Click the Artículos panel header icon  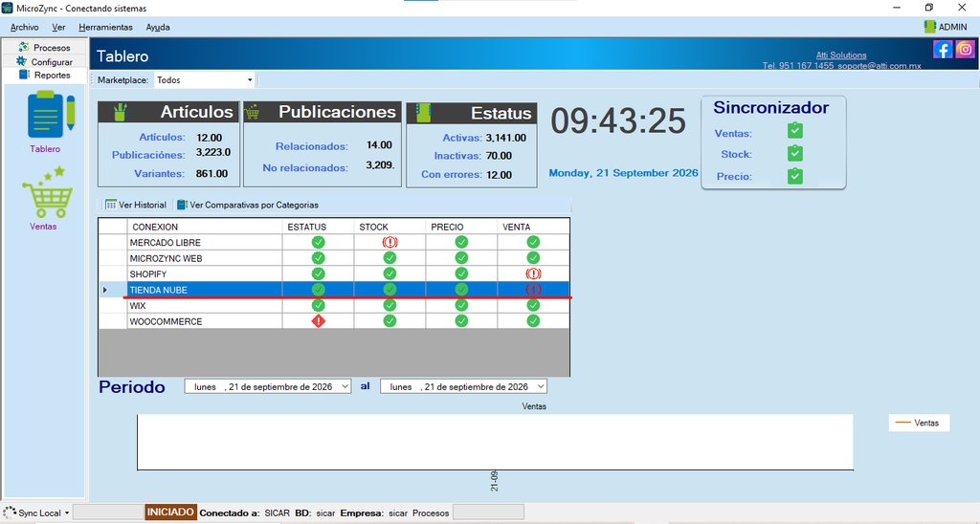click(120, 112)
